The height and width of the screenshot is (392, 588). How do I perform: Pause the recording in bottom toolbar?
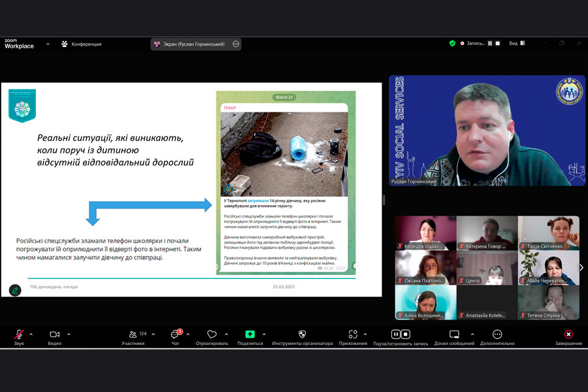pos(396,335)
